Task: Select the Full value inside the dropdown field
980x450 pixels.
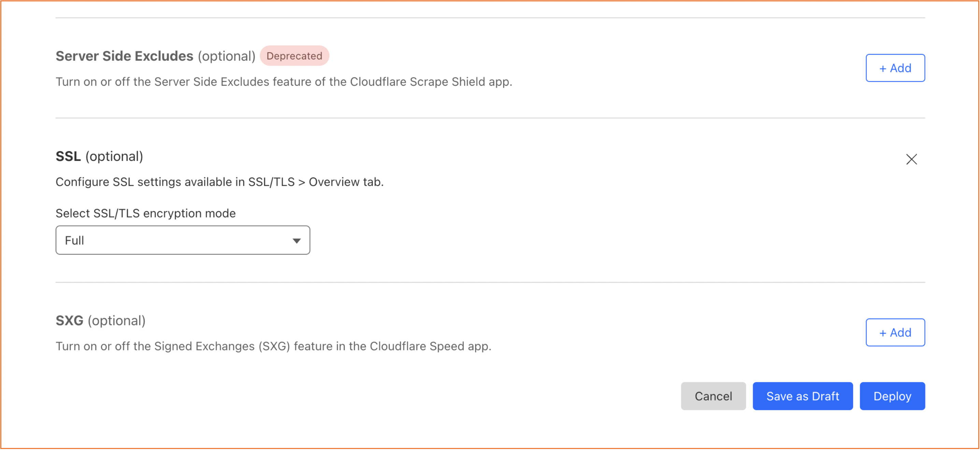Action: tap(75, 240)
